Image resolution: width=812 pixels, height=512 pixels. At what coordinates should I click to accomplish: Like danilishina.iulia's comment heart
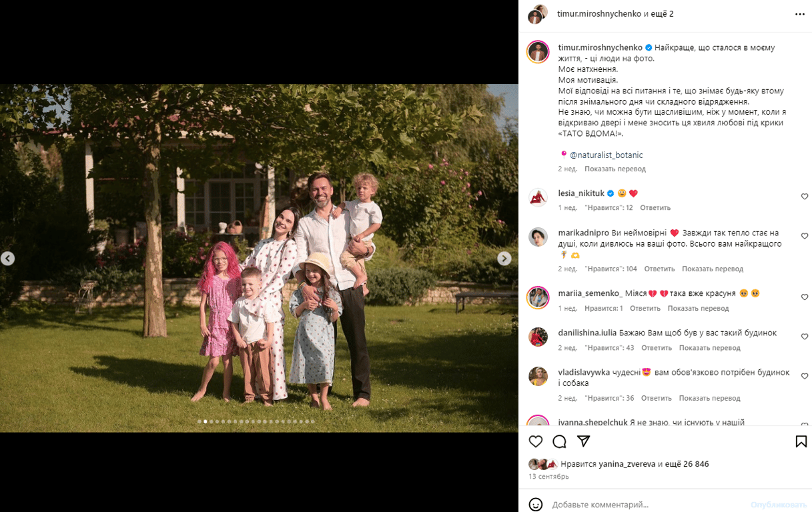coord(805,337)
